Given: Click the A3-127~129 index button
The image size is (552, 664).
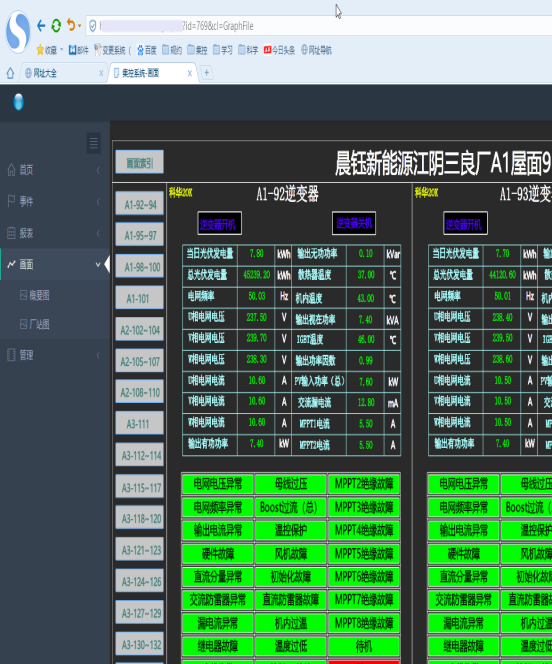Looking at the screenshot, I should 140,612.
